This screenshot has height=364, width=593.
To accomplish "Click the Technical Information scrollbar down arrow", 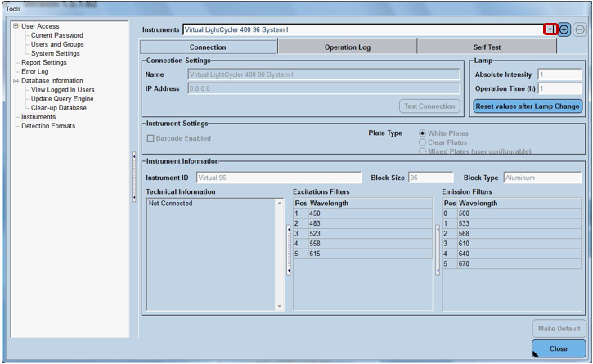I will click(281, 306).
